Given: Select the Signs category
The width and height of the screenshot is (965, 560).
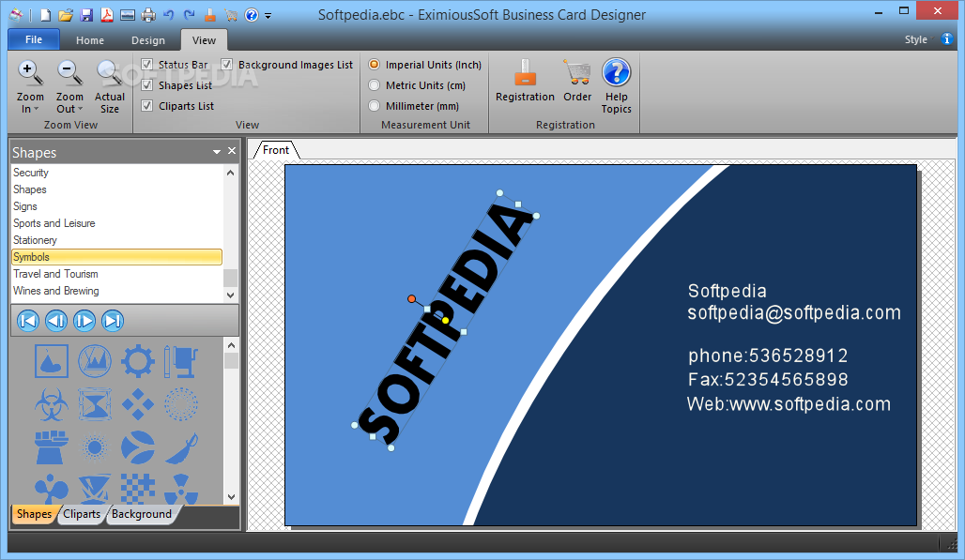Looking at the screenshot, I should [x=117, y=206].
